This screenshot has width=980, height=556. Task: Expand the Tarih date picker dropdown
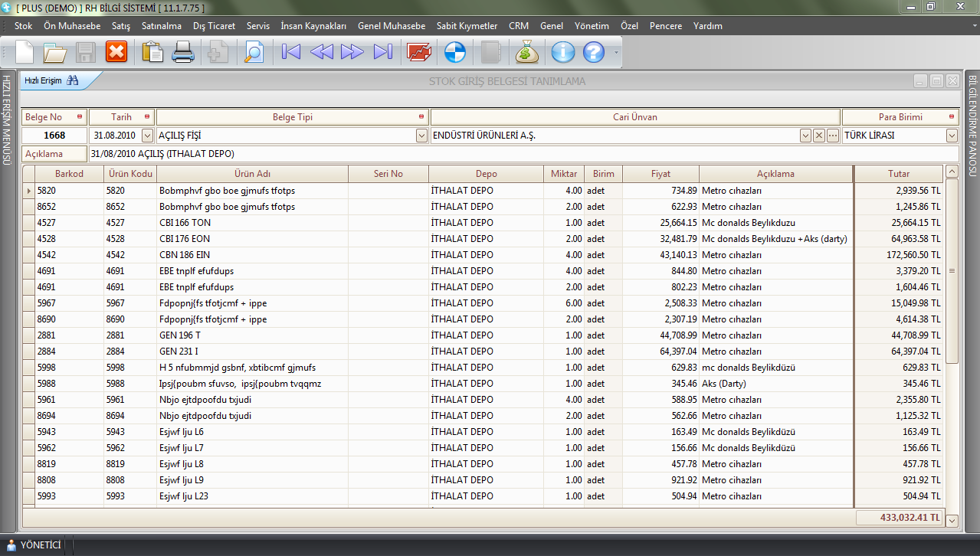point(147,136)
